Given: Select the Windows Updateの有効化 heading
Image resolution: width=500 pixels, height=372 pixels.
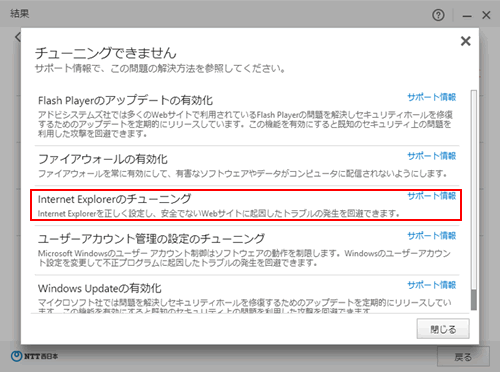Looking at the screenshot, I should point(100,288).
